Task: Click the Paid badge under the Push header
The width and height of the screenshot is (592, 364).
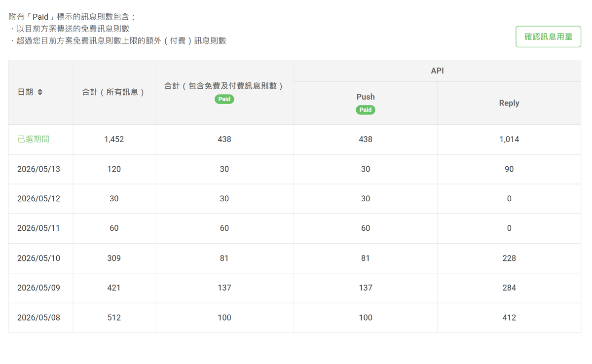Action: pyautogui.click(x=366, y=110)
